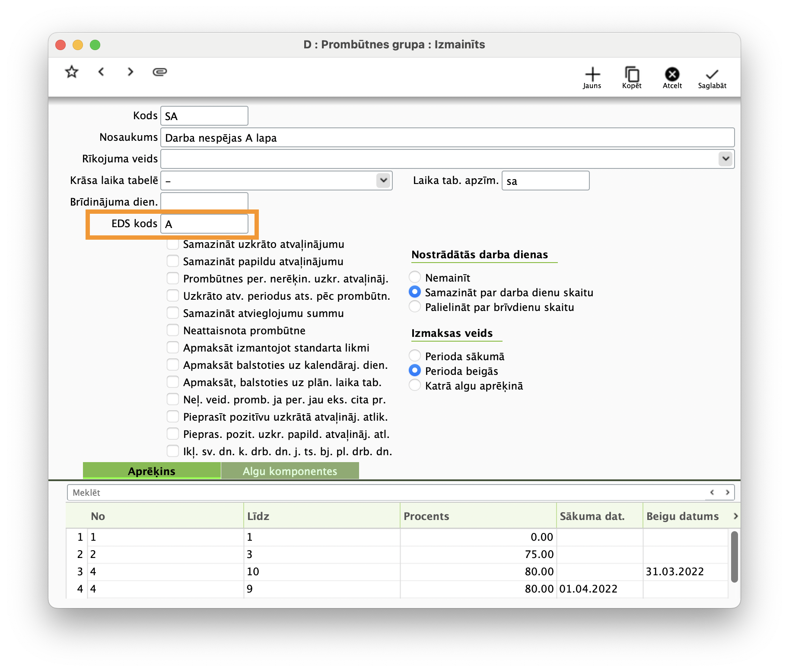Click the star favorite icon
This screenshot has width=789, height=672.
tap(72, 72)
